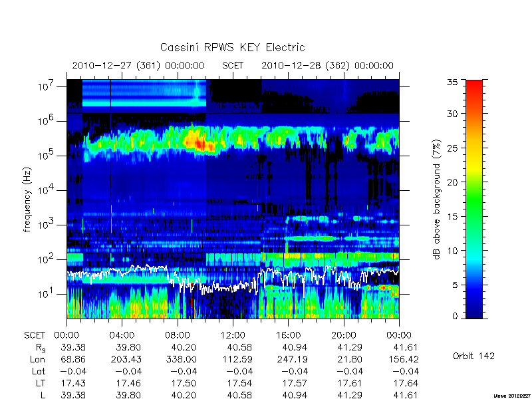Viewport: 532px width, 399px height.
Task: Click the LT value 17.61
Action: (x=350, y=383)
